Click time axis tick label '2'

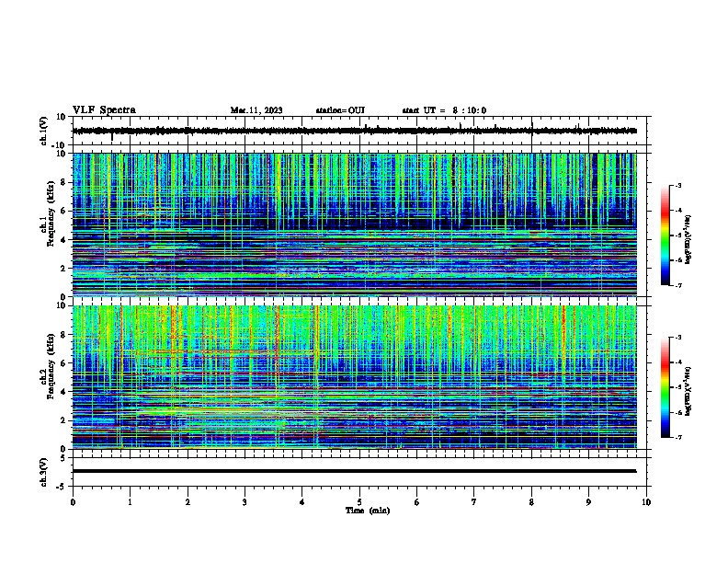click(x=188, y=502)
